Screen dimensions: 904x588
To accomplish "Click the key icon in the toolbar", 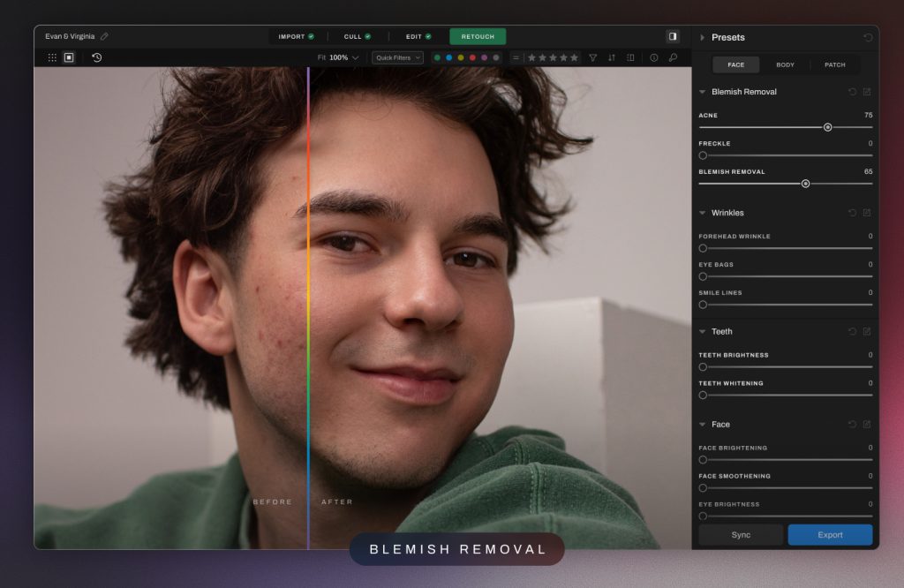I will point(673,57).
